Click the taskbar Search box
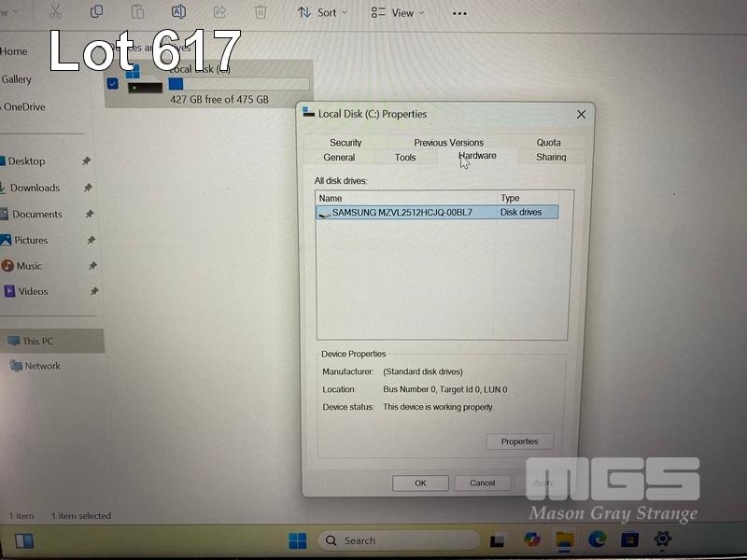The height and width of the screenshot is (560, 747). (x=399, y=540)
